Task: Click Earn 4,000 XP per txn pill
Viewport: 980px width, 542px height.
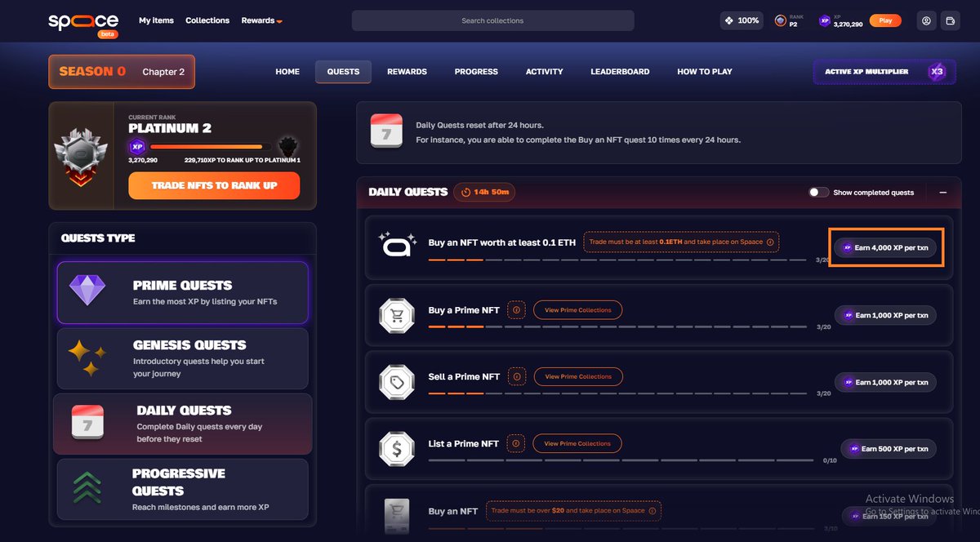Action: pyautogui.click(x=885, y=247)
